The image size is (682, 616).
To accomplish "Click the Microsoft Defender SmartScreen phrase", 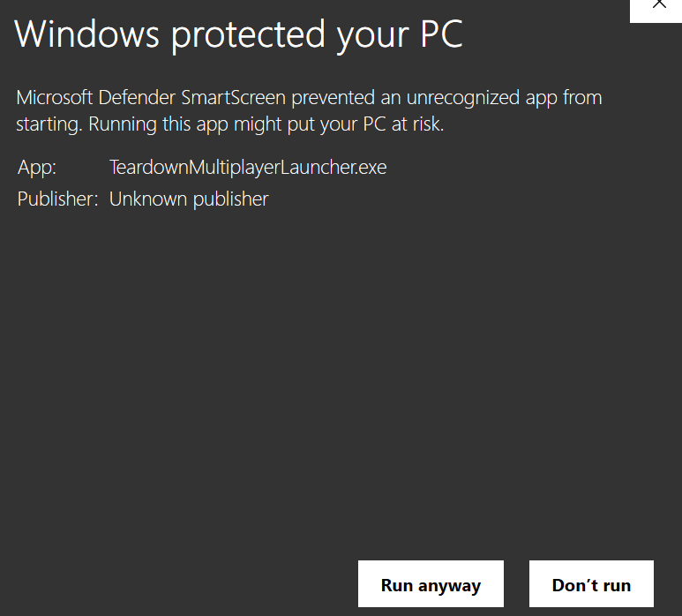I will coord(151,97).
